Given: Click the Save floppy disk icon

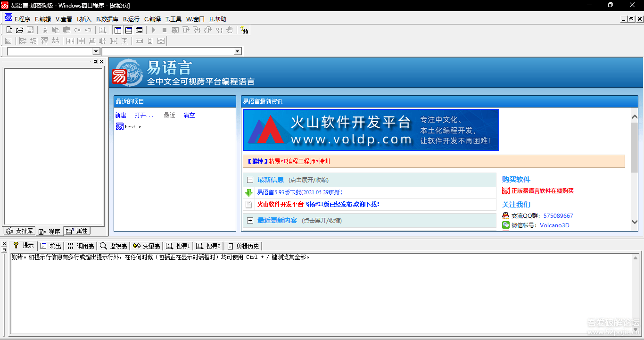Looking at the screenshot, I should [30, 30].
